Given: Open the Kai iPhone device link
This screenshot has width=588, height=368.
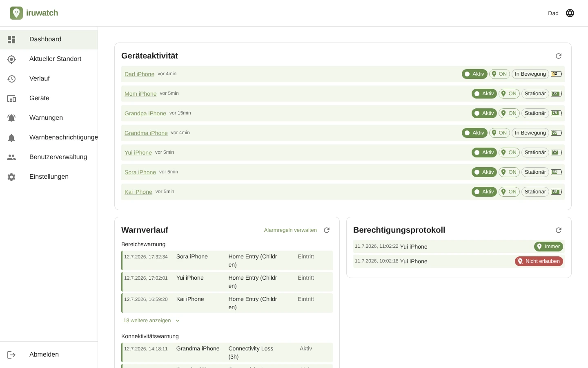Looking at the screenshot, I should click(x=138, y=192).
